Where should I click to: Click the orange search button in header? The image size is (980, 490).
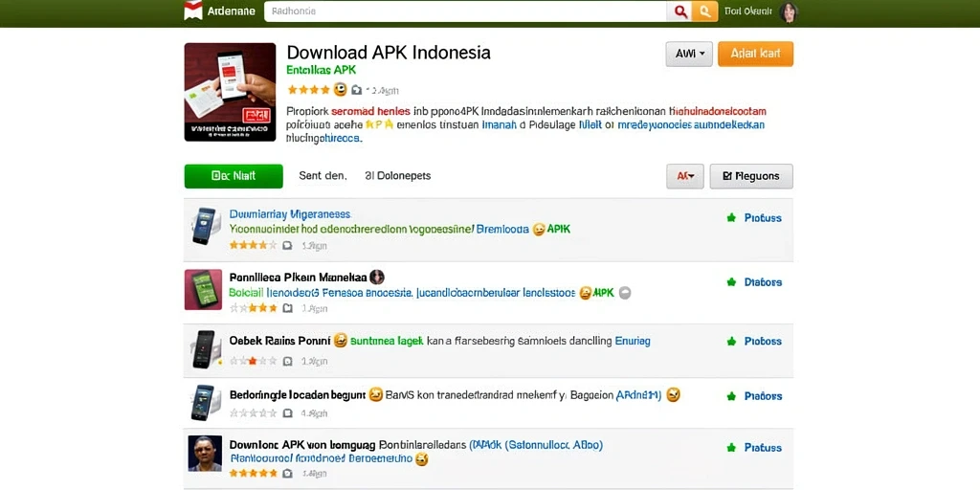[x=705, y=11]
